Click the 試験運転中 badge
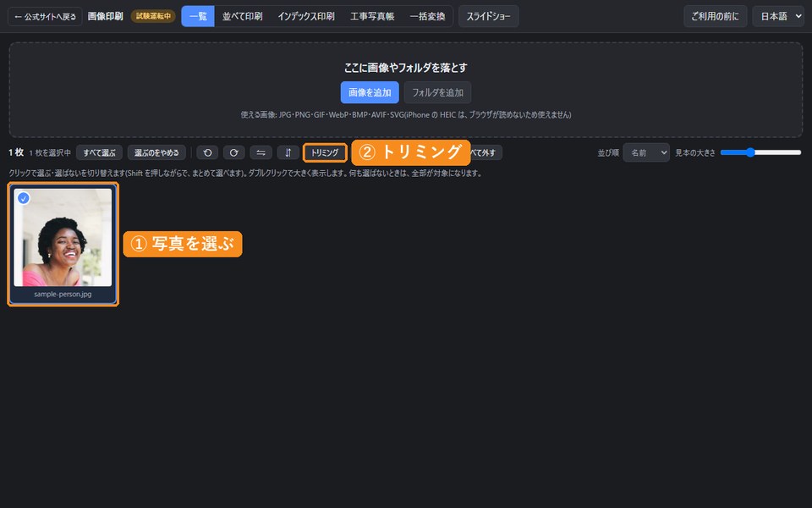This screenshot has height=508, width=812. pos(153,16)
